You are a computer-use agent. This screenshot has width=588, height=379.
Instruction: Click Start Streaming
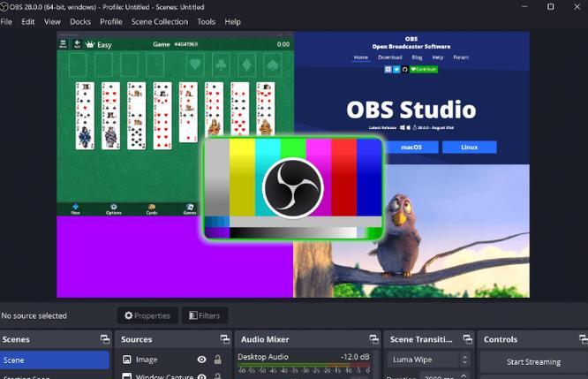pos(534,361)
